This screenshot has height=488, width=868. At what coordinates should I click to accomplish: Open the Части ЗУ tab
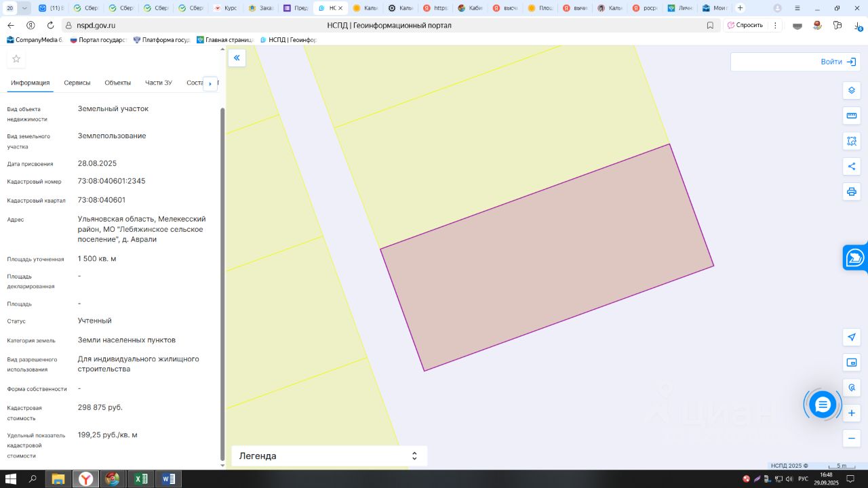(x=158, y=83)
